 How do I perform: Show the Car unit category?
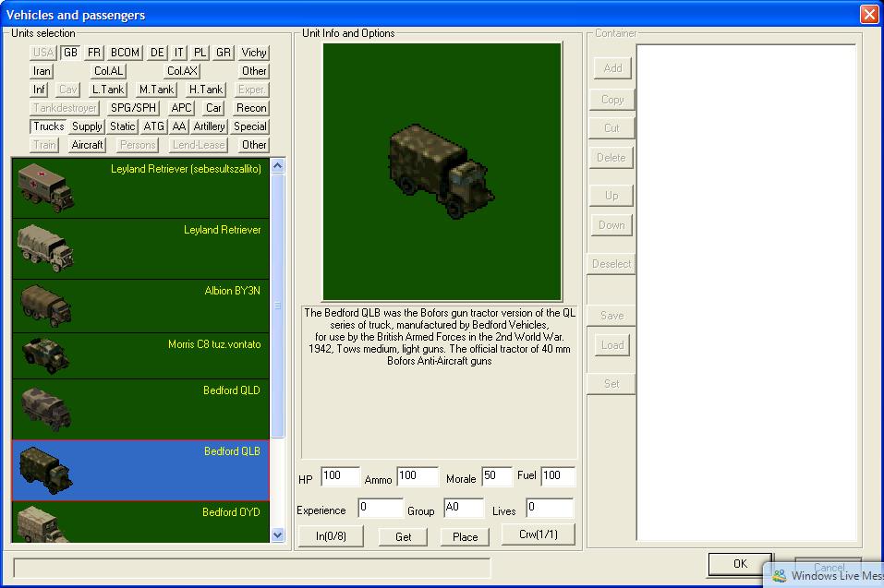tap(213, 108)
